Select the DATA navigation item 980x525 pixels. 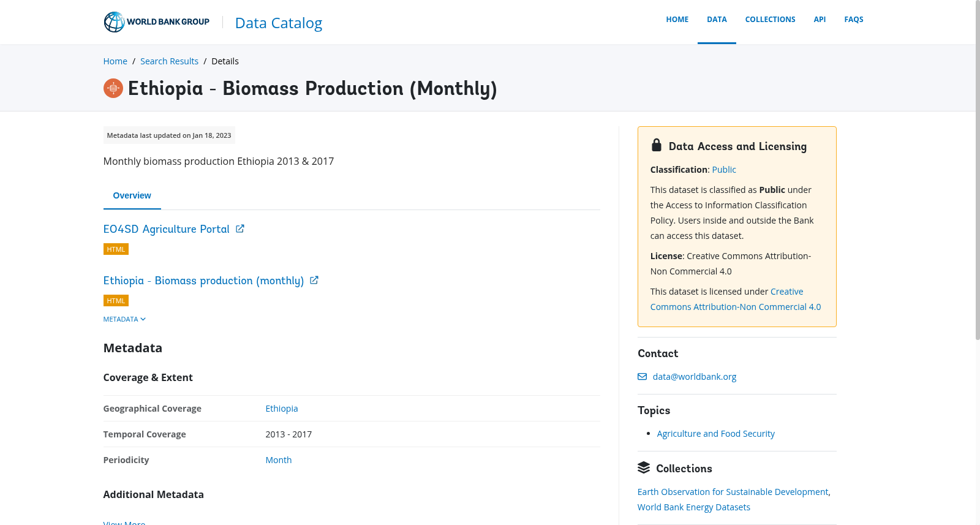pos(717,20)
